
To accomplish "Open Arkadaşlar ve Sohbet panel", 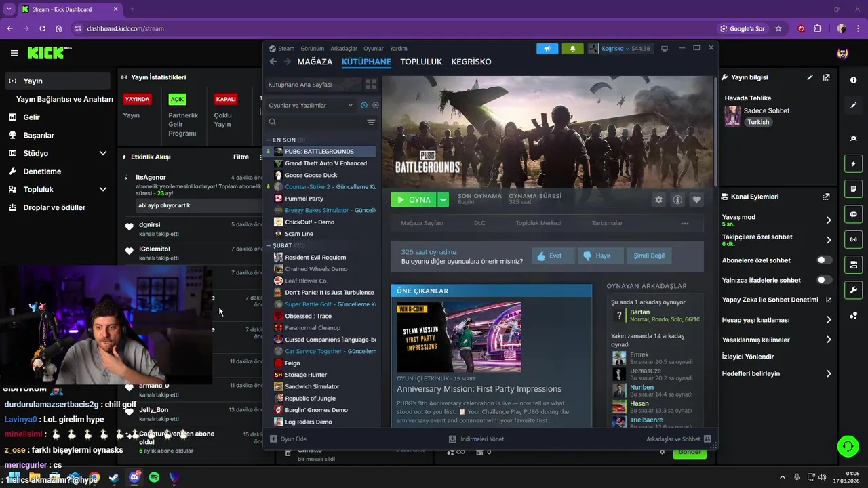I will [x=678, y=439].
